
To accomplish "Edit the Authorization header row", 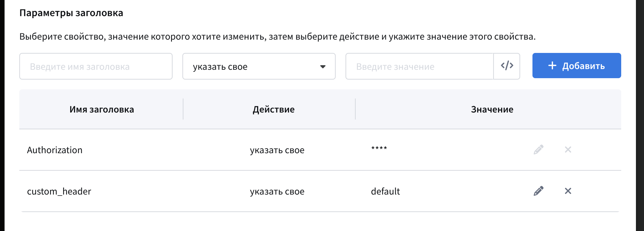I will (x=538, y=150).
